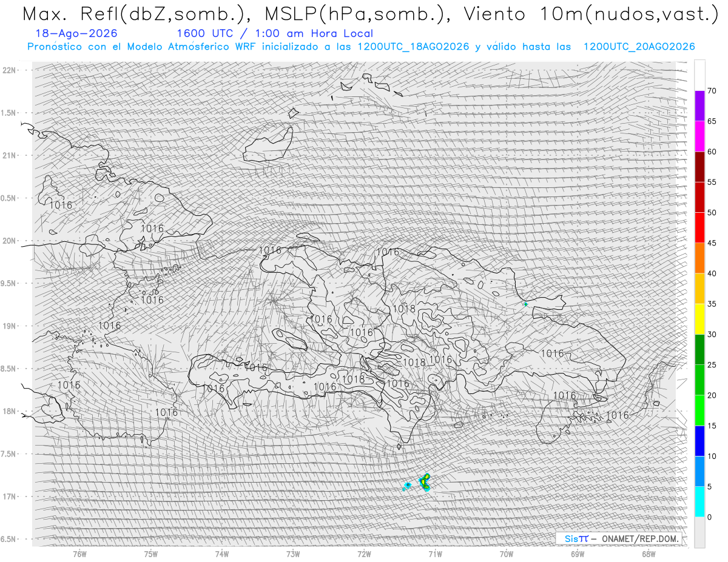Viewport: 728px width, 562px height.
Task: Click the latitude axis label "1.5N"
Action: [x=9, y=113]
